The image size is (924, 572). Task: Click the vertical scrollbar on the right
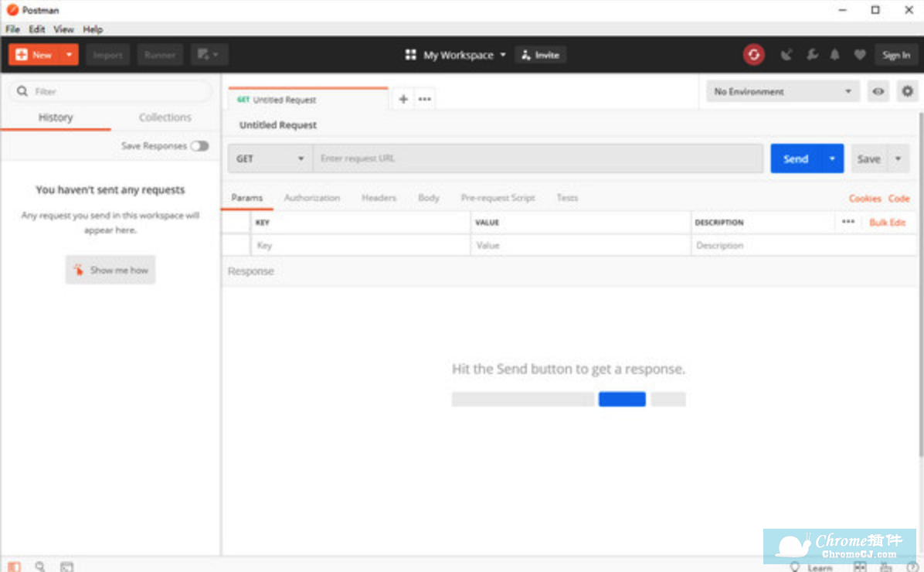[919, 286]
